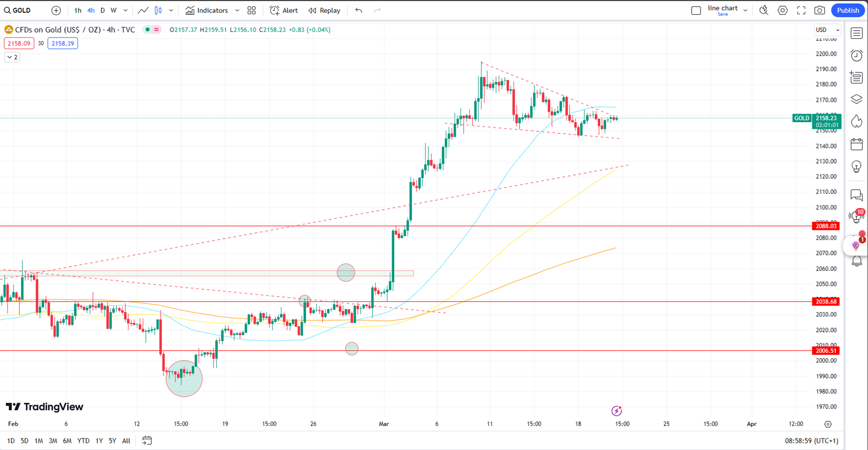Image resolution: width=868 pixels, height=450 pixels.
Task: Expand the favorite indicators dropdown
Action: (237, 10)
